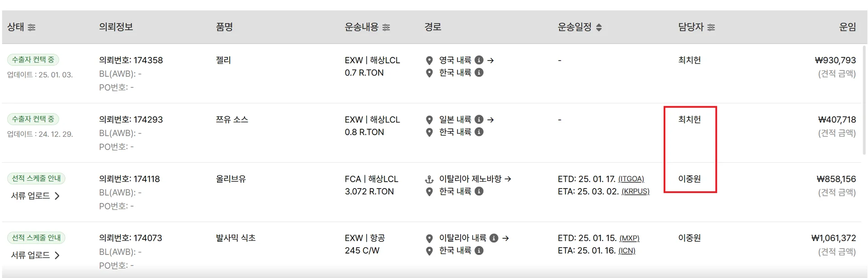The image size is (868, 278).
Task: Click location pin beside 영국 내륙
Action: pyautogui.click(x=429, y=61)
